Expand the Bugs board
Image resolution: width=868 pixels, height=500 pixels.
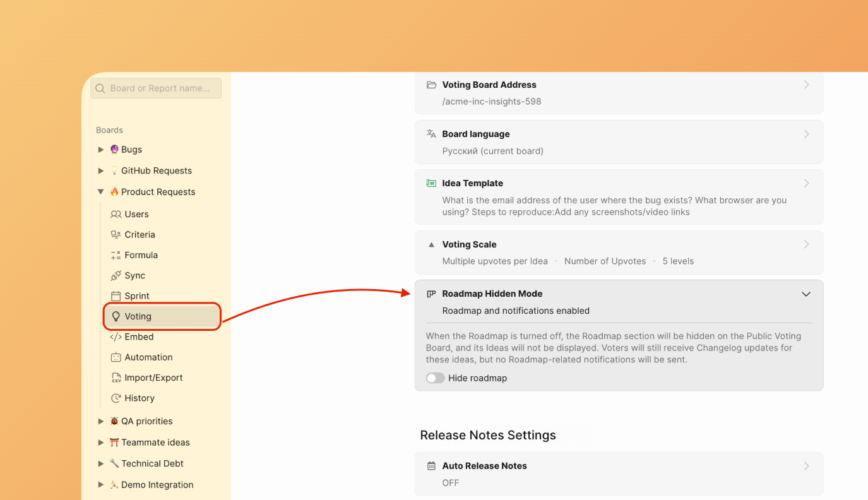101,149
